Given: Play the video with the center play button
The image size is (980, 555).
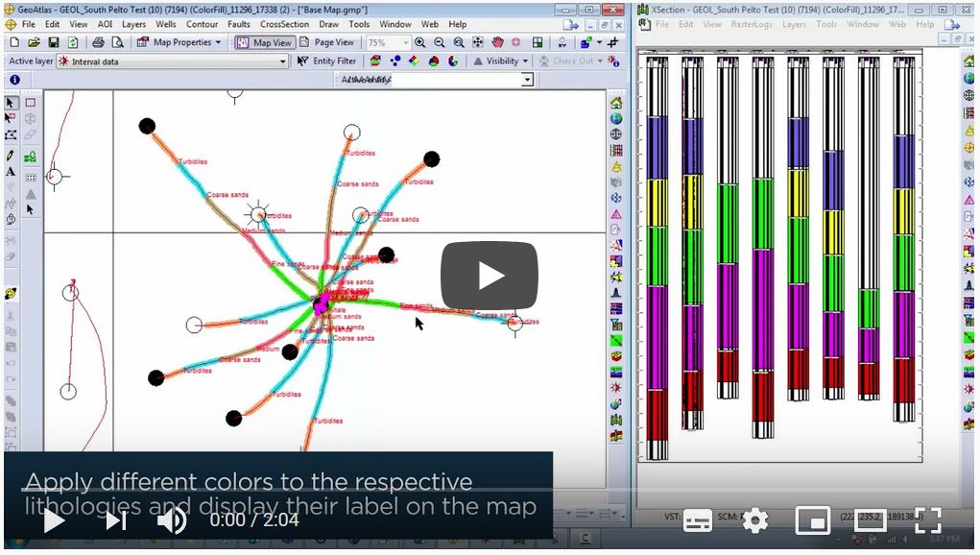Looking at the screenshot, I should pos(490,276).
